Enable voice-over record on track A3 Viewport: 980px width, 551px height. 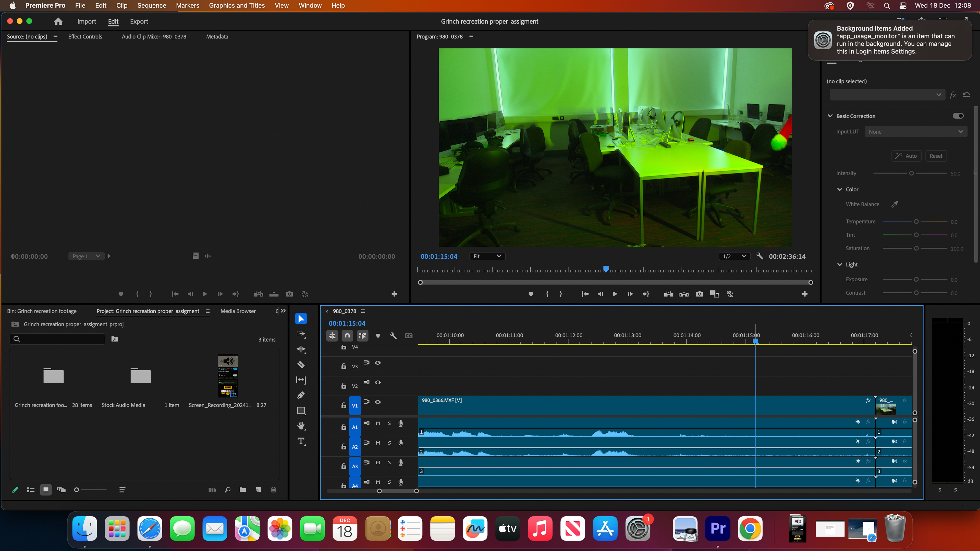pos(401,462)
